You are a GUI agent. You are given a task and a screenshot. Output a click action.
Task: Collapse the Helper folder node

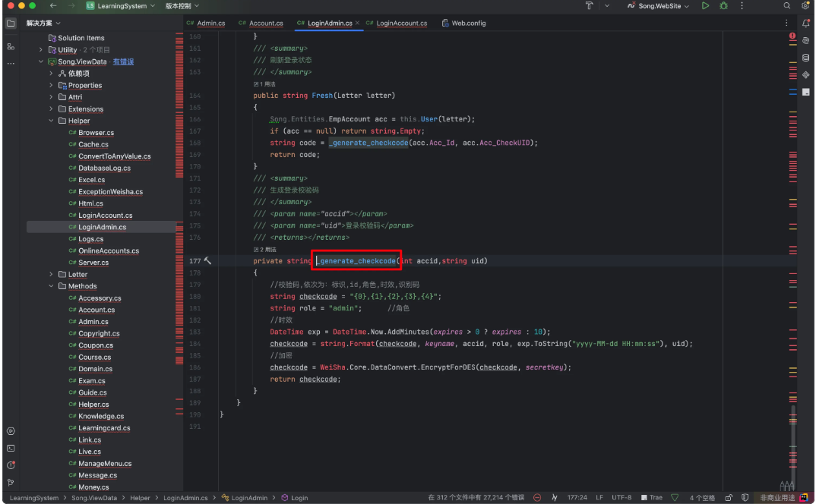click(51, 121)
